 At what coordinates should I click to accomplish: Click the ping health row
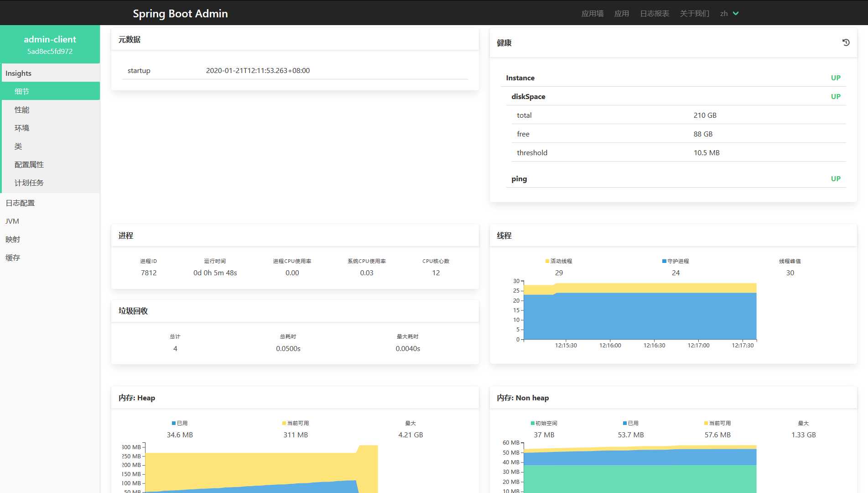coord(676,178)
